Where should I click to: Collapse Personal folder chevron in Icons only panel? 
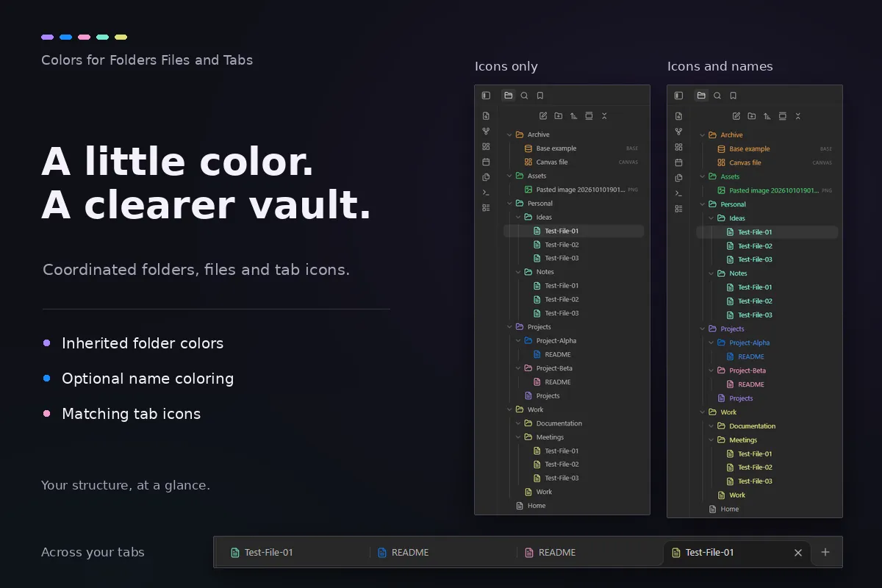pos(509,204)
